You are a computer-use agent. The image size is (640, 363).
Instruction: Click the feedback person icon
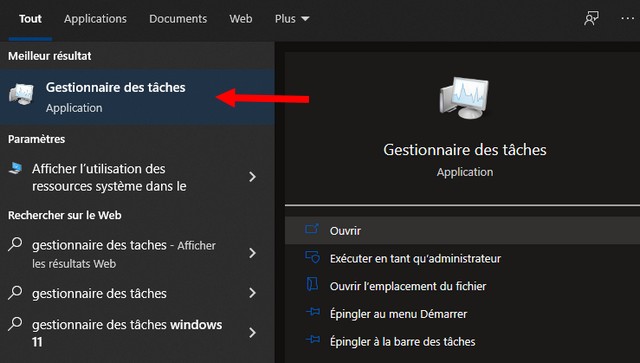pos(591,18)
